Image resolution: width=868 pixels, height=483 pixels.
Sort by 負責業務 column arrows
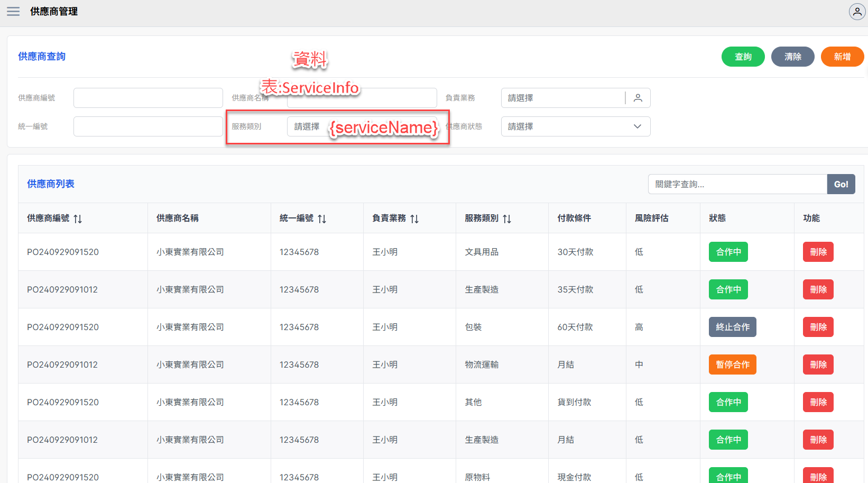click(414, 218)
